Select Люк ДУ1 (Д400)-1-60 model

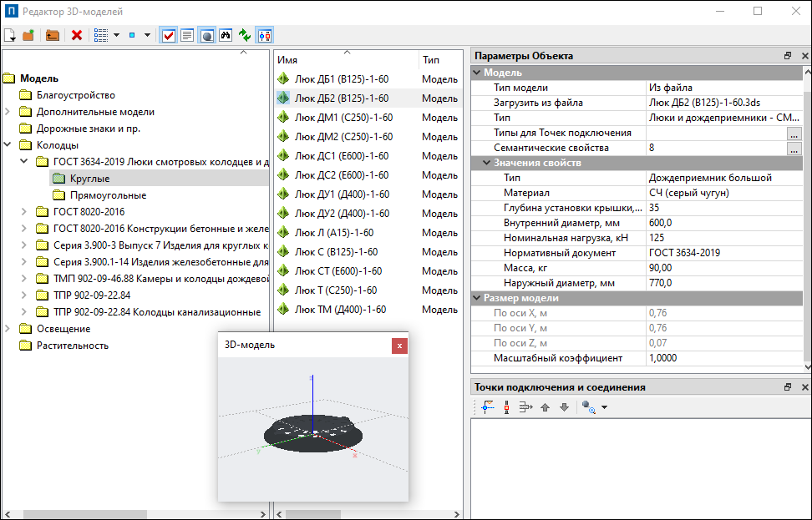coord(343,194)
